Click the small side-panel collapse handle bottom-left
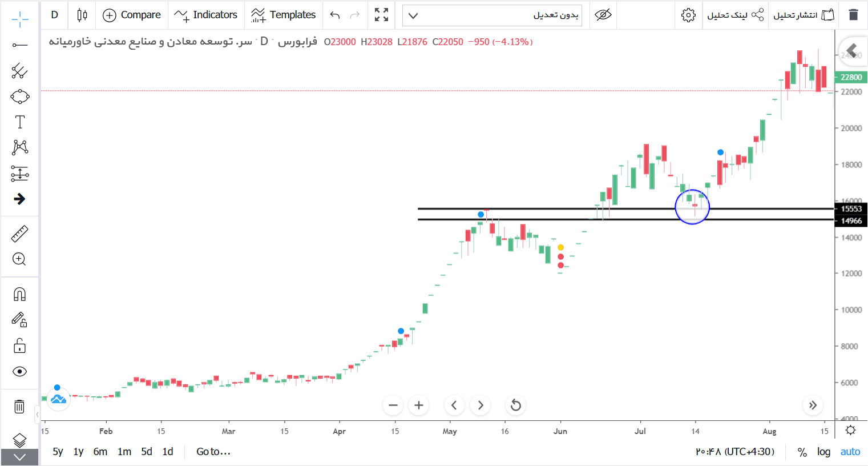The image size is (868, 466). pyautogui.click(x=38, y=414)
